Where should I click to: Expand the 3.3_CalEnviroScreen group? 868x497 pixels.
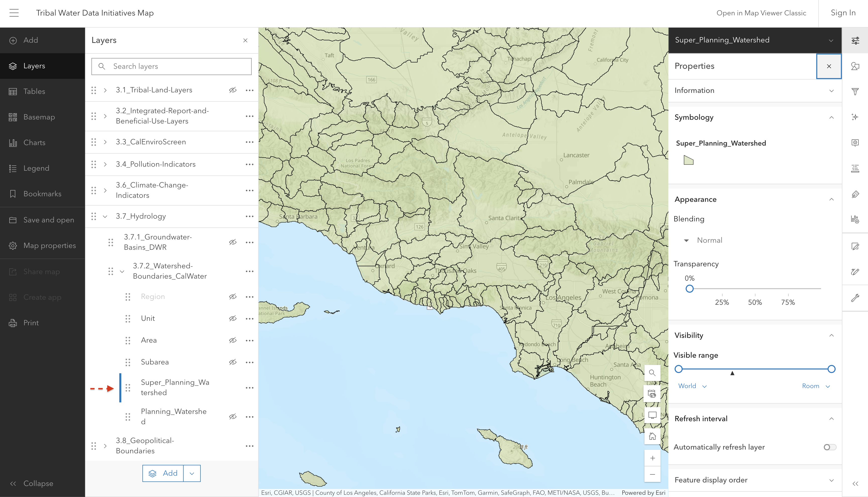(105, 142)
